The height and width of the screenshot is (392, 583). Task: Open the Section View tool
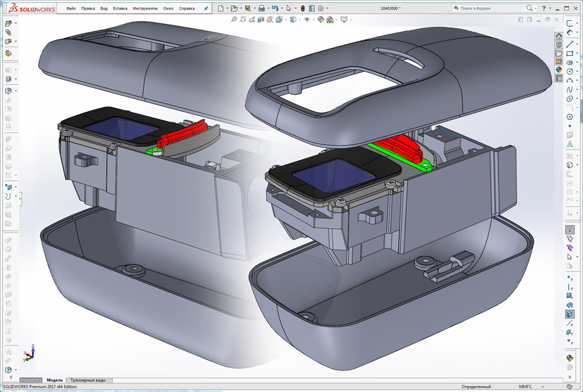click(x=260, y=19)
